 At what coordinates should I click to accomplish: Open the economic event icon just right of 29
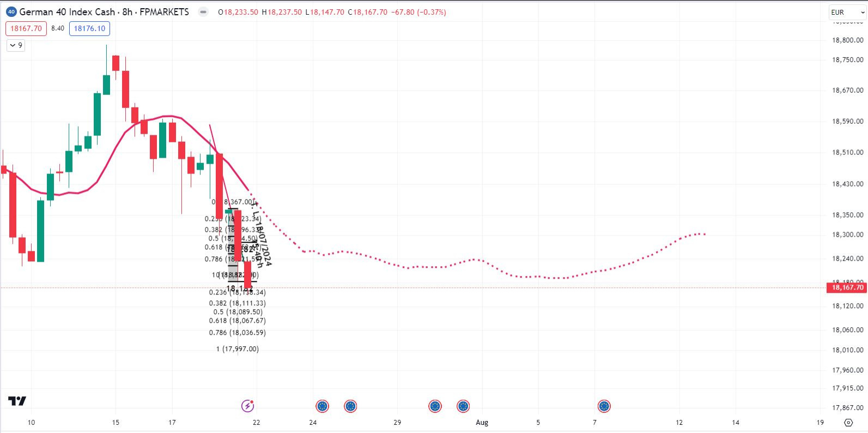435,406
